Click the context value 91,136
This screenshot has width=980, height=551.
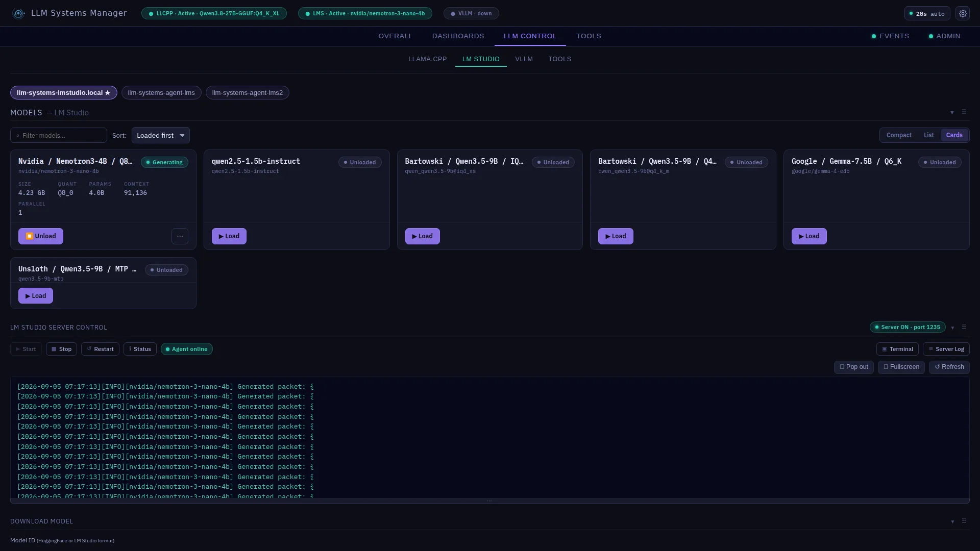click(135, 193)
